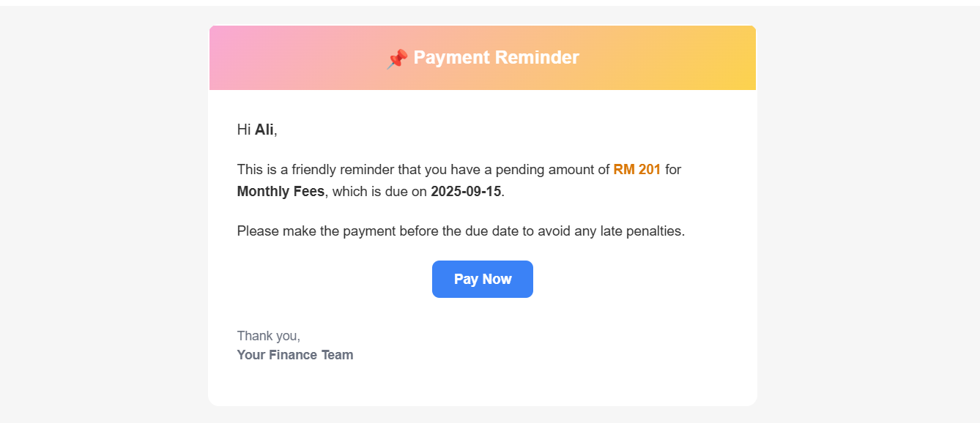Image resolution: width=980 pixels, height=423 pixels.
Task: Click the due date 2025-09-15
Action: (x=466, y=192)
